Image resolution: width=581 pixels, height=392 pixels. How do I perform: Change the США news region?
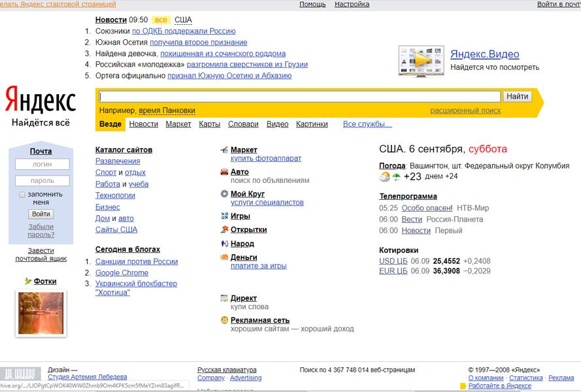pyautogui.click(x=183, y=20)
